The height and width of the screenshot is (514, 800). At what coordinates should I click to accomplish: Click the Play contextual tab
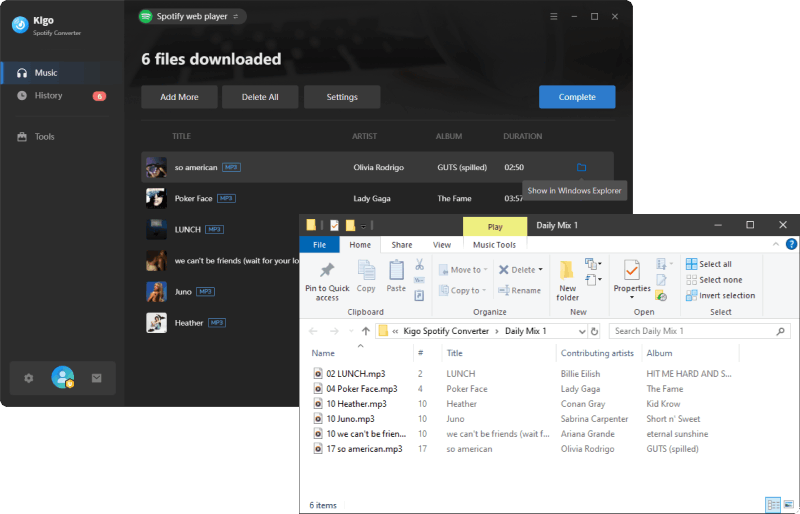[x=495, y=227]
